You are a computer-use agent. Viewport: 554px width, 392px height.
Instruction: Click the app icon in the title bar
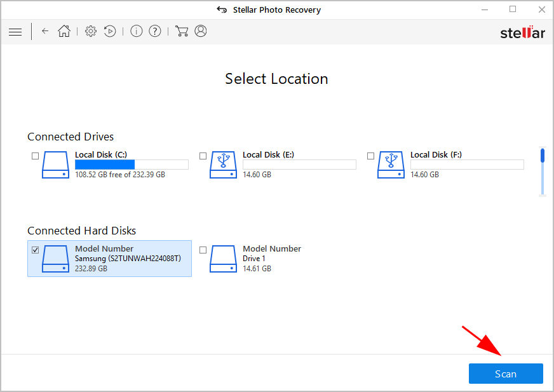point(222,10)
